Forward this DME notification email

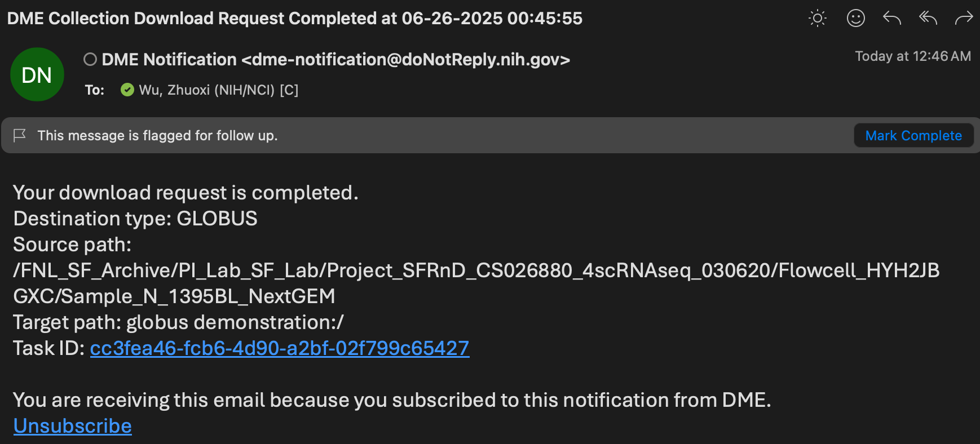pyautogui.click(x=964, y=19)
